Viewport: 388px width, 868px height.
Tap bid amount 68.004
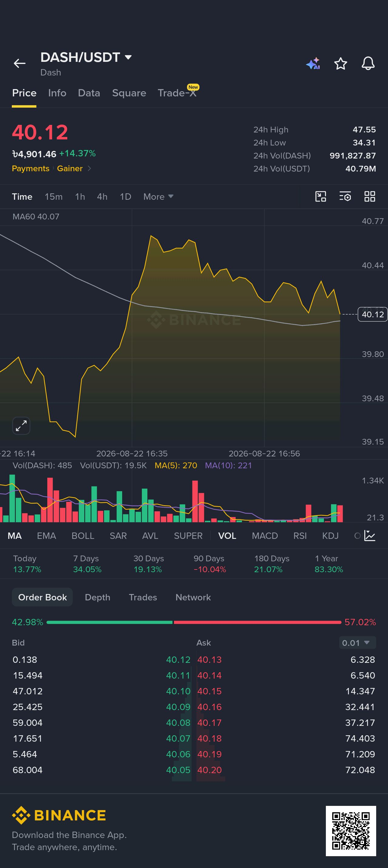[x=28, y=770]
